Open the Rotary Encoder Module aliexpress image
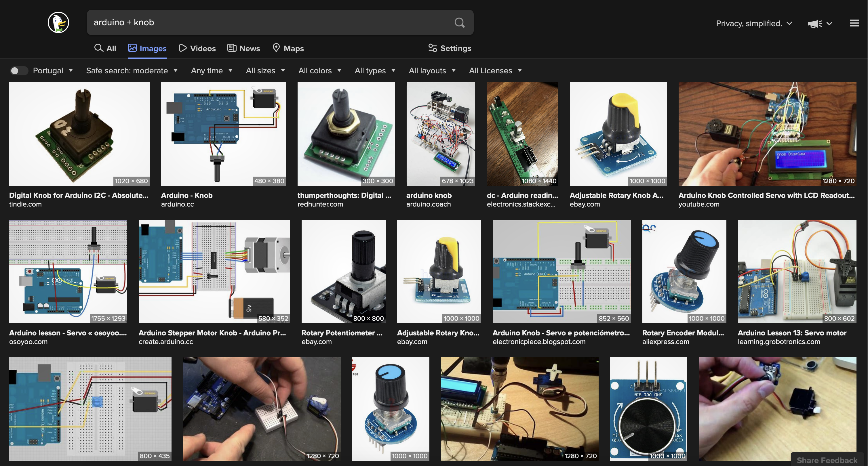The image size is (868, 466). [684, 271]
